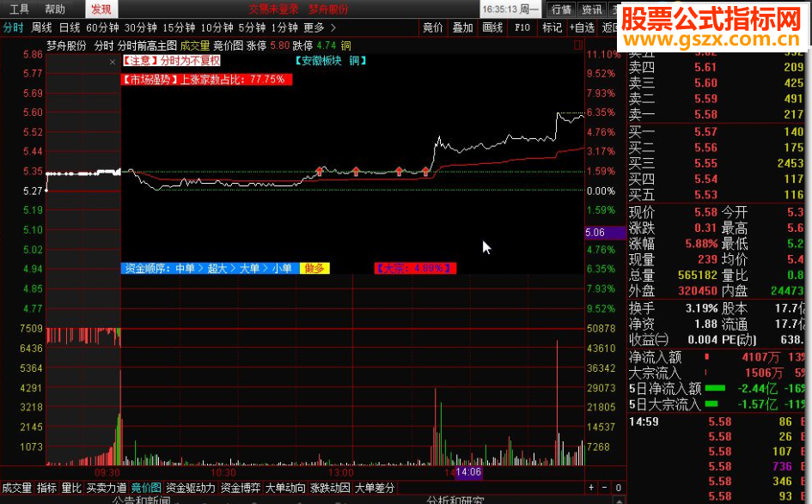Open the 发现 menu

pos(101,9)
